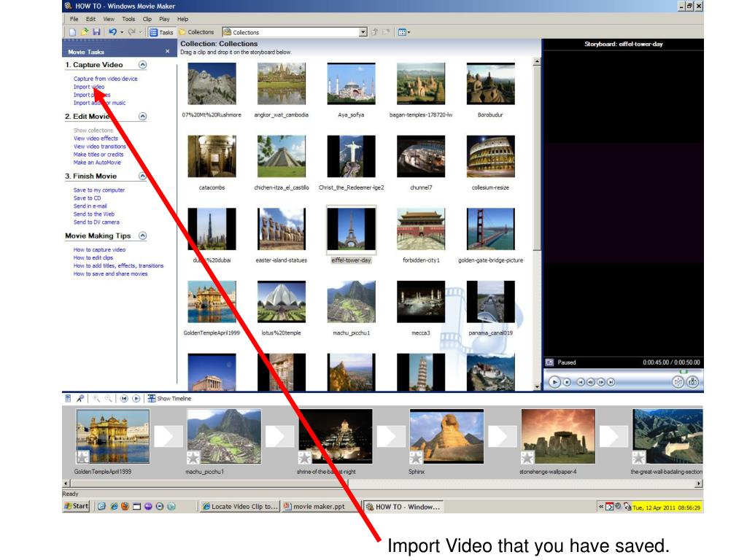This screenshot has width=747, height=560.
Task: Open the Collections combo box dropdown
Action: click(363, 32)
